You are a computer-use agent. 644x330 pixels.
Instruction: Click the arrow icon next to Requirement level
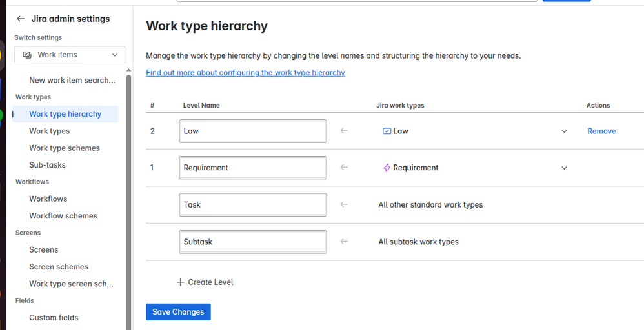[x=344, y=168]
